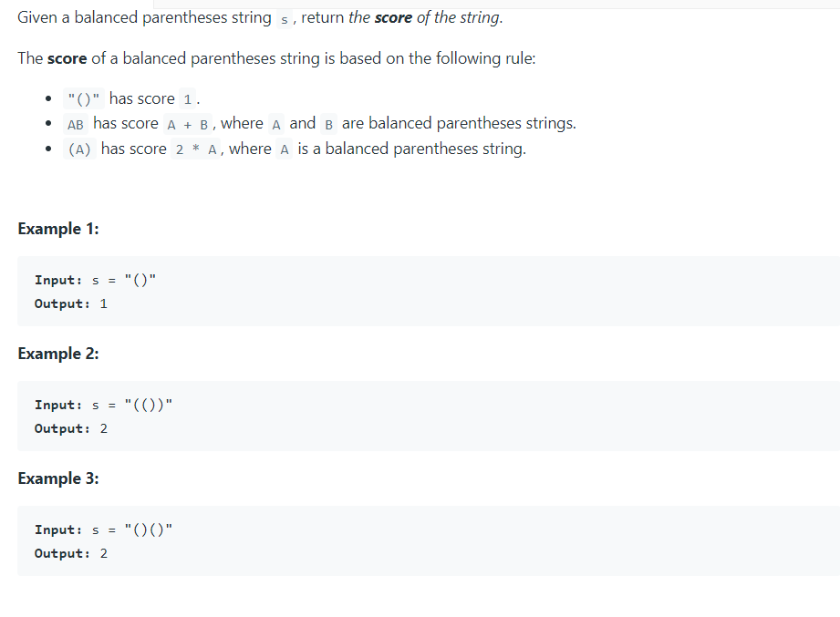This screenshot has height=617, width=840.
Task: Click the Example 3 heading
Action: (58, 478)
